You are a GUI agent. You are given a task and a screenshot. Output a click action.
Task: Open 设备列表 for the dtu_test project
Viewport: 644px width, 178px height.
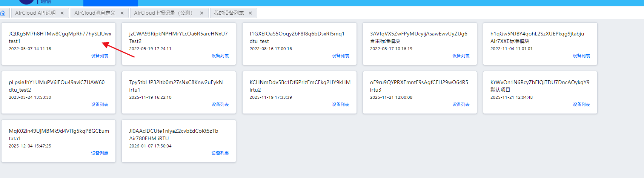(x=340, y=56)
